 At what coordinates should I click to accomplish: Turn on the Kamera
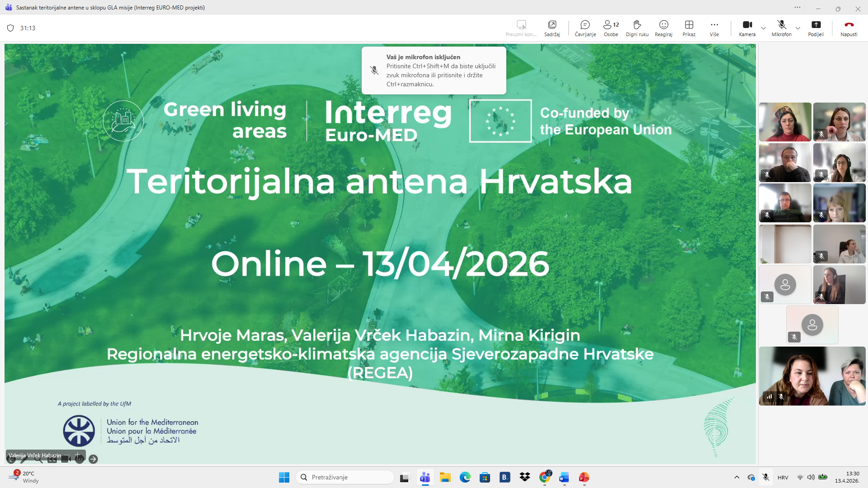tap(747, 28)
